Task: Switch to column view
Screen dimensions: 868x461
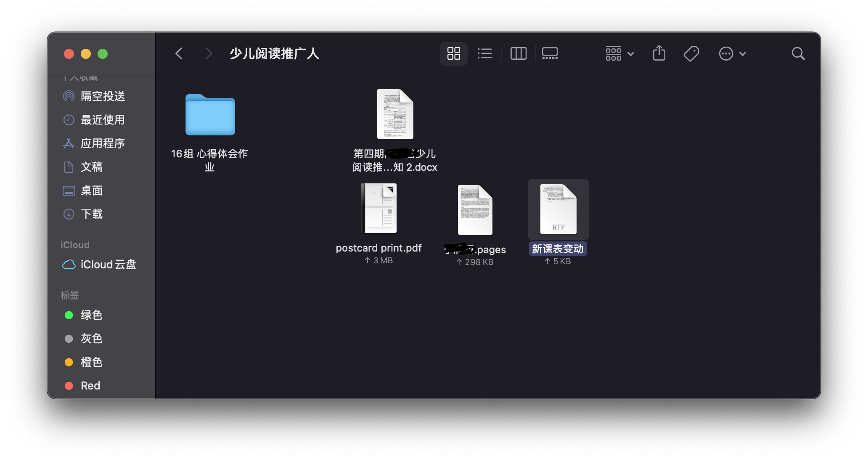Action: pyautogui.click(x=518, y=53)
